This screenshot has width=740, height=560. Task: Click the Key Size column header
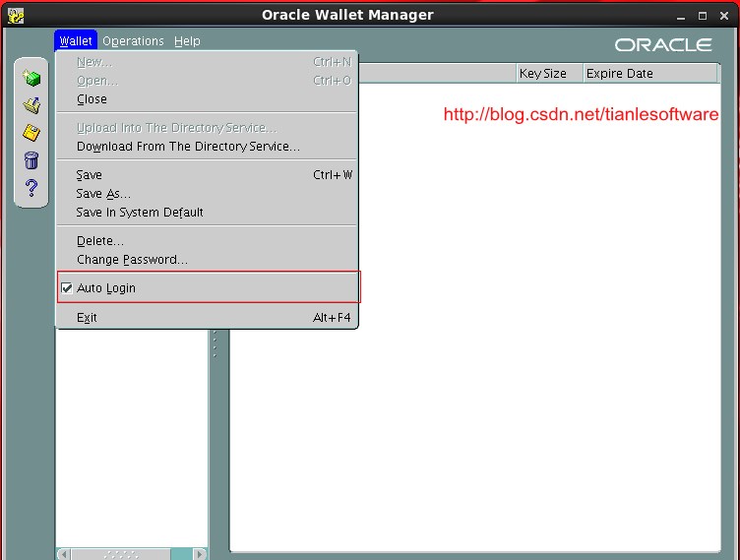(x=550, y=74)
